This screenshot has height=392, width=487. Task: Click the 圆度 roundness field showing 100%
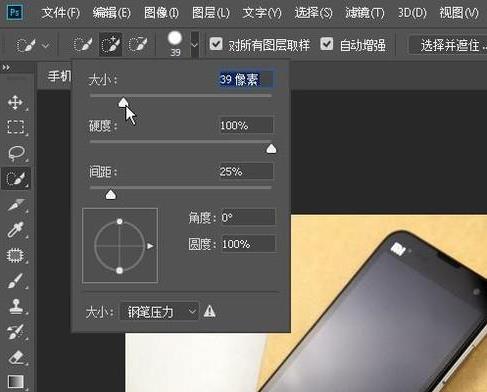point(248,244)
